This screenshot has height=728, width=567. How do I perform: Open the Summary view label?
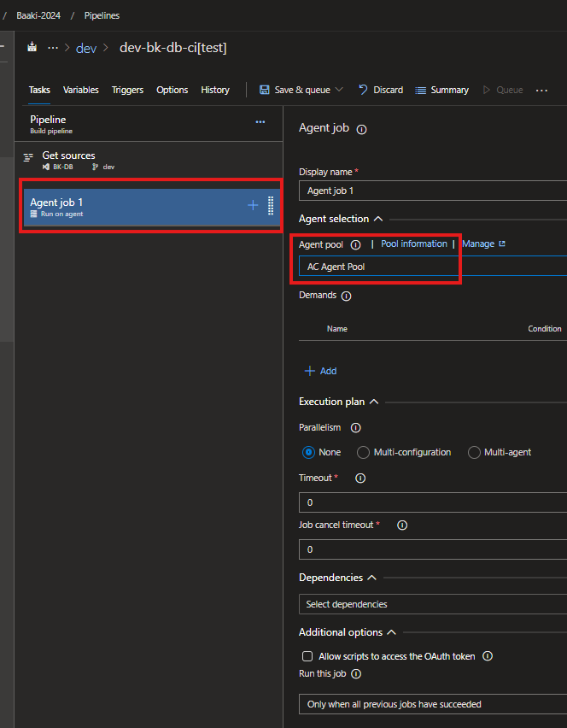click(x=450, y=90)
